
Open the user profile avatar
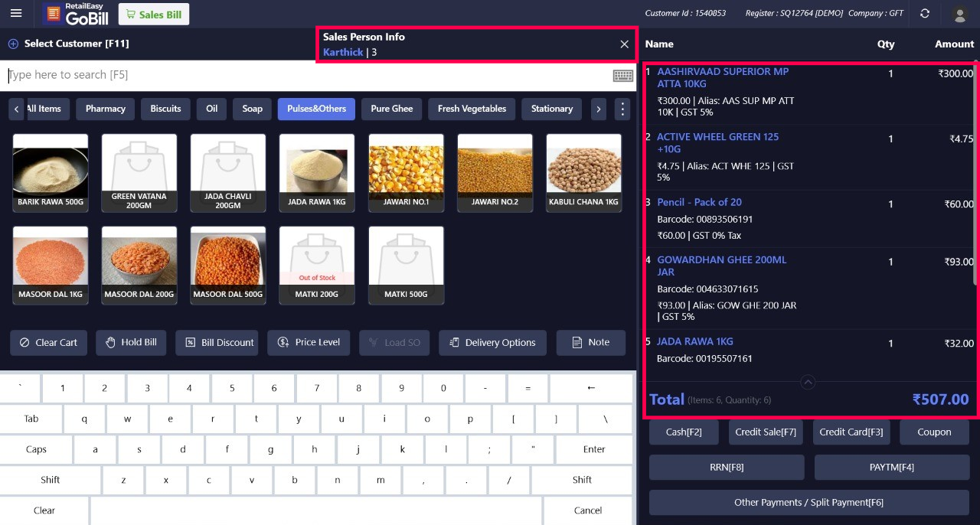[959, 14]
